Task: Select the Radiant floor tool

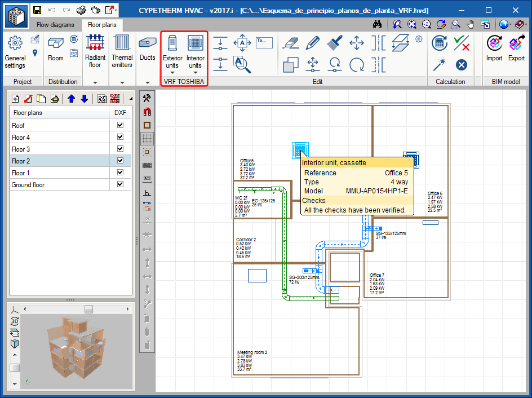Action: (95, 51)
